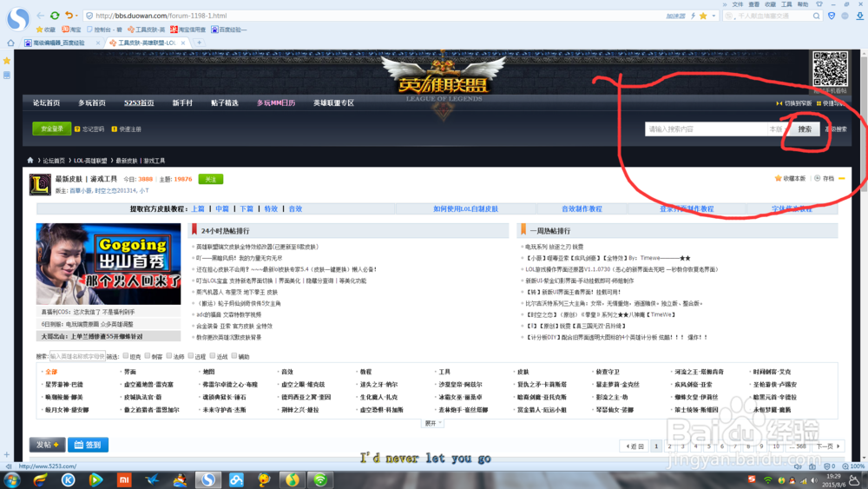Image resolution: width=868 pixels, height=489 pixels.
Task: Click the 100% zoom control in status bar
Action: coord(854,466)
